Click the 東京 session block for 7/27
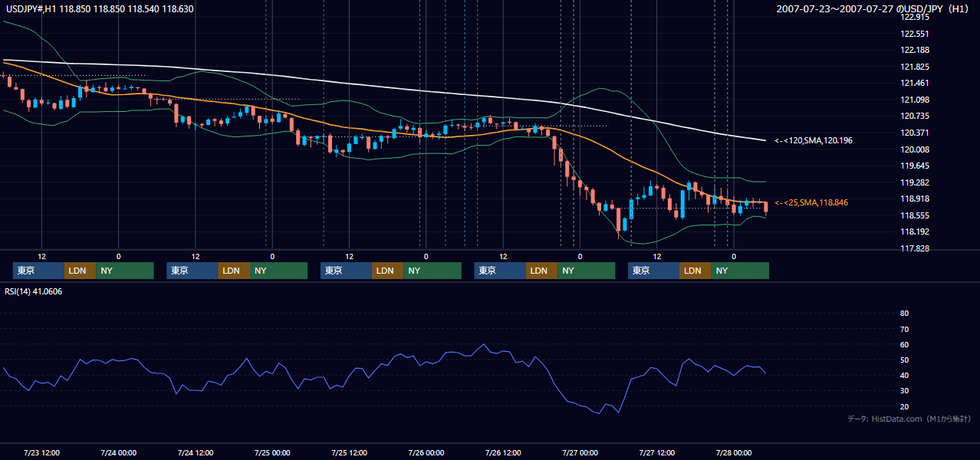Image resolution: width=980 pixels, height=460 pixels. tap(653, 271)
